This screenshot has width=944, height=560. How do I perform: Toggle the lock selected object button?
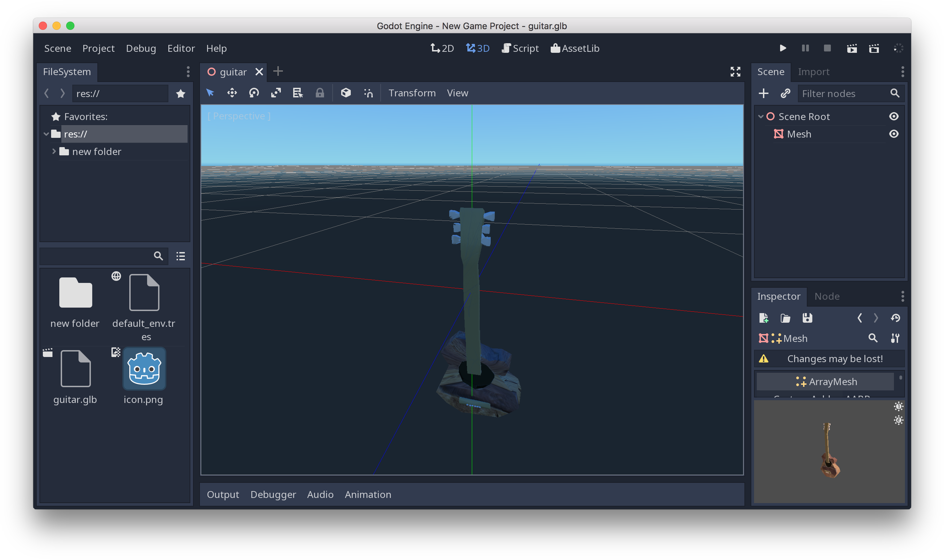point(320,93)
